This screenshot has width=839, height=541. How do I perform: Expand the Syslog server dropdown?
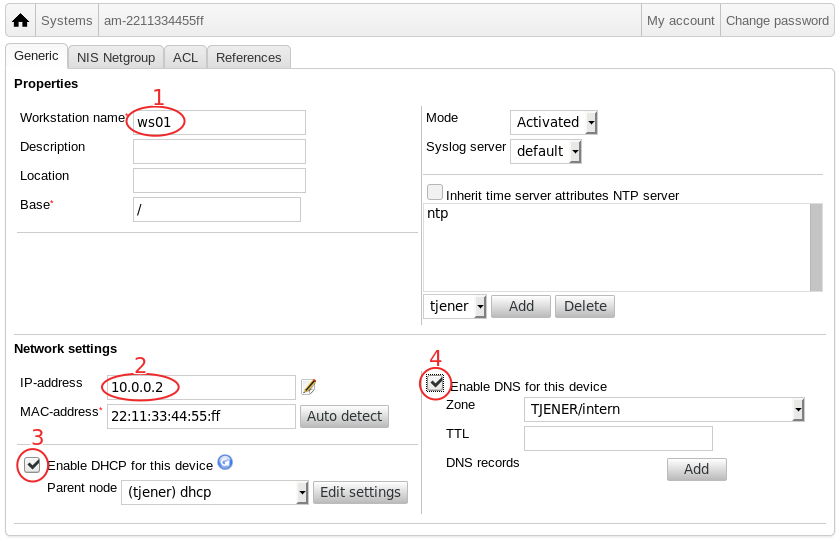point(546,151)
